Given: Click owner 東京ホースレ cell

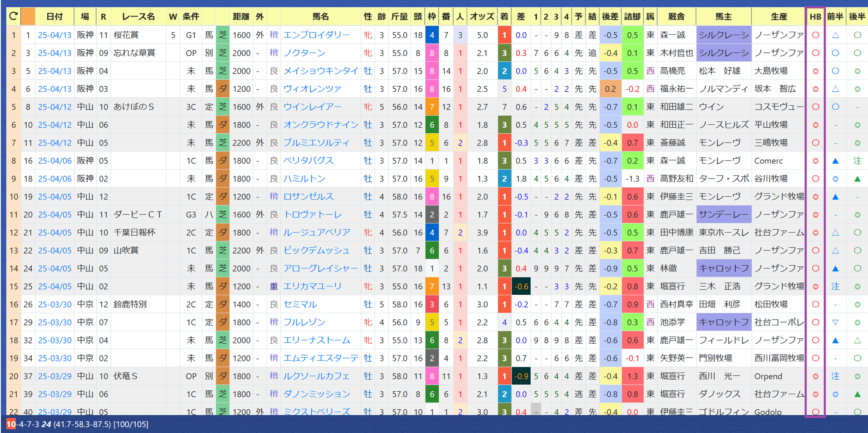Looking at the screenshot, I should [724, 233].
